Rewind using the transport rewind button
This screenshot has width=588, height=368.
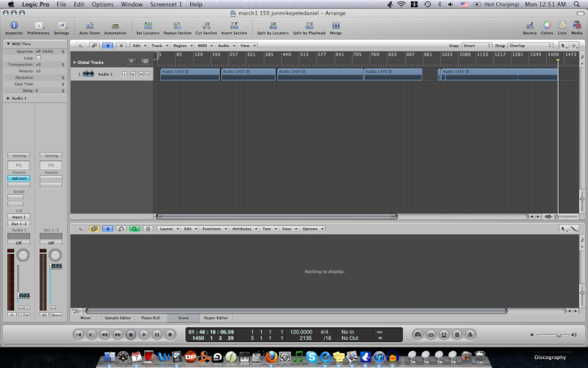(x=104, y=335)
